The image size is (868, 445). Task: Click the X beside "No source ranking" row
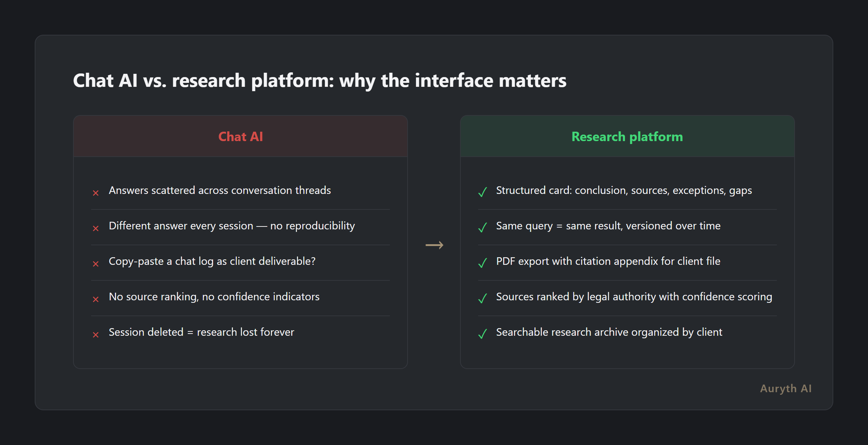click(x=95, y=299)
